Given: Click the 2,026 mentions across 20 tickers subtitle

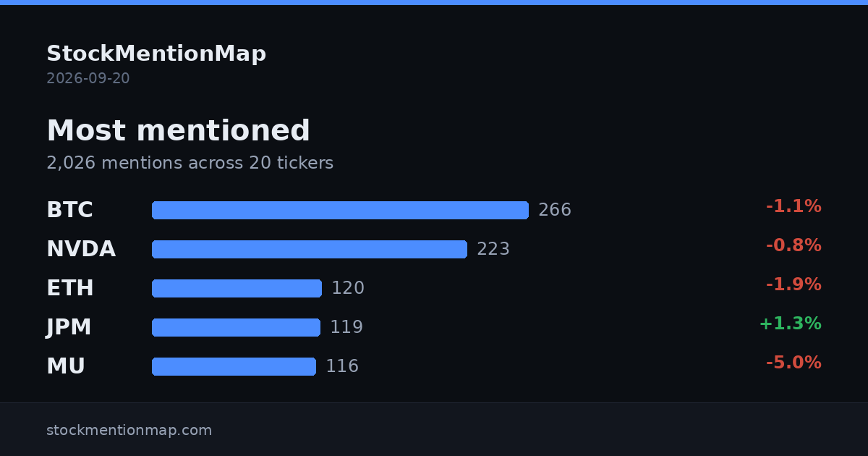Looking at the screenshot, I should (x=190, y=163).
